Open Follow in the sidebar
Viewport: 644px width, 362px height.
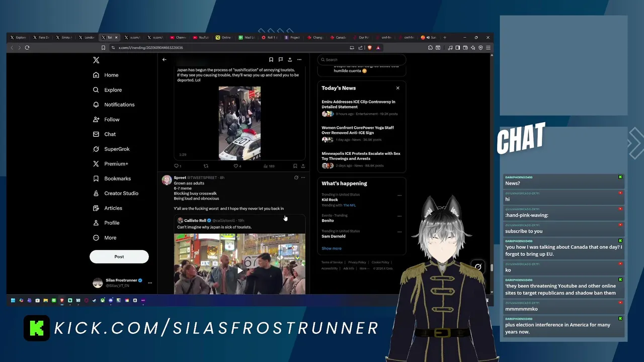pyautogui.click(x=106, y=120)
